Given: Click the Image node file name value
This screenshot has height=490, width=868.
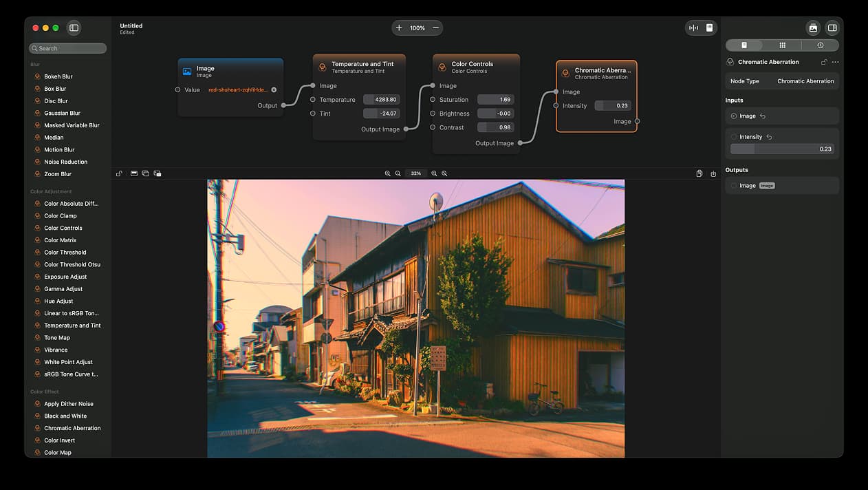Looking at the screenshot, I should (238, 89).
